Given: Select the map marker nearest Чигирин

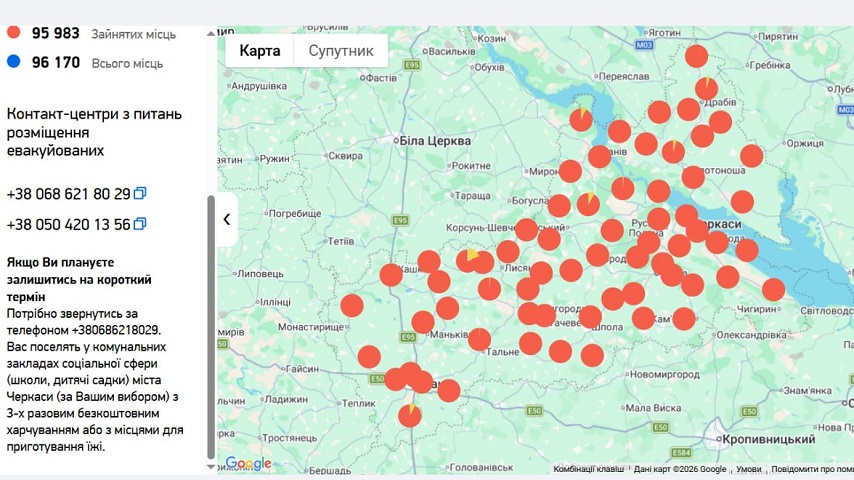Looking at the screenshot, I should point(773,290).
